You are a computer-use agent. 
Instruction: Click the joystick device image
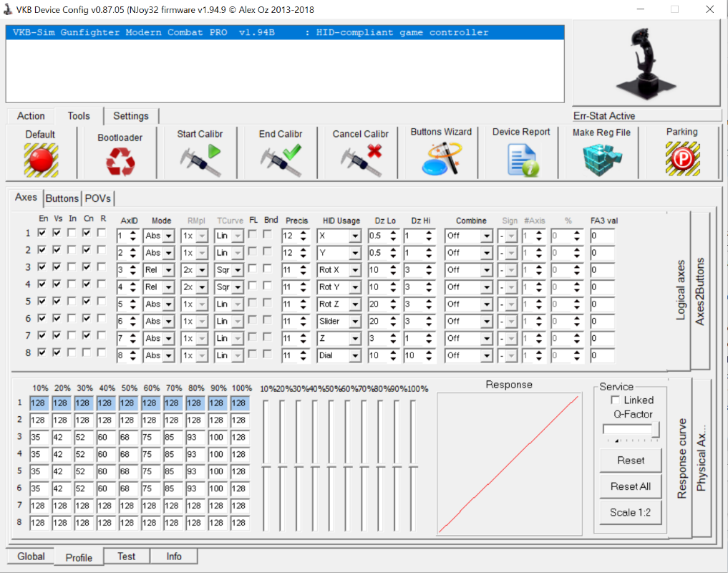click(x=646, y=64)
